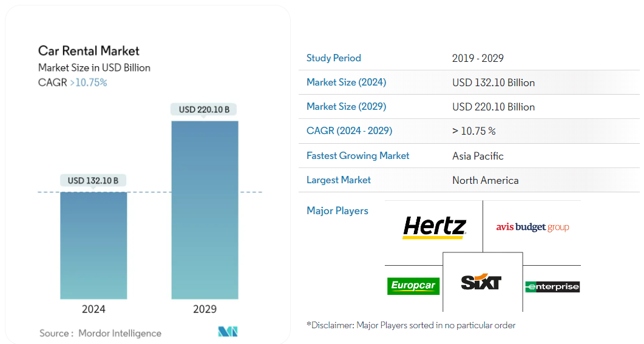Click the 2024 market size bar
This screenshot has width=644, height=344.
tap(93, 245)
